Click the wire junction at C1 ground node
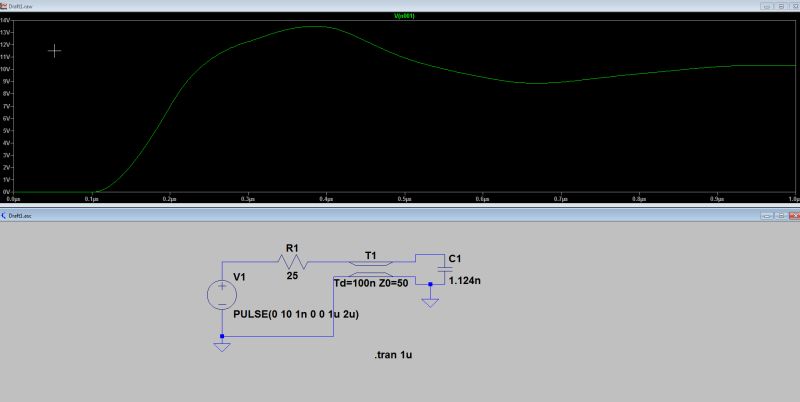 coord(430,284)
